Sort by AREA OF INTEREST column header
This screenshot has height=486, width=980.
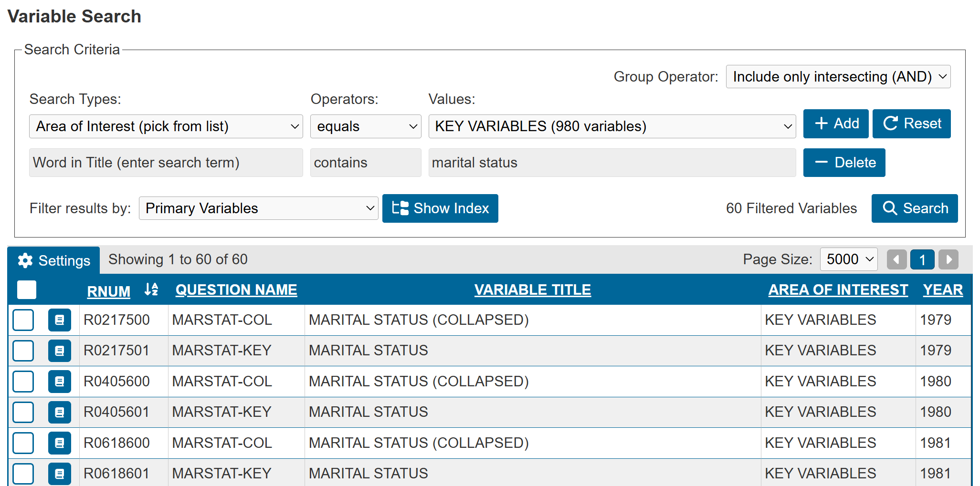coord(838,290)
